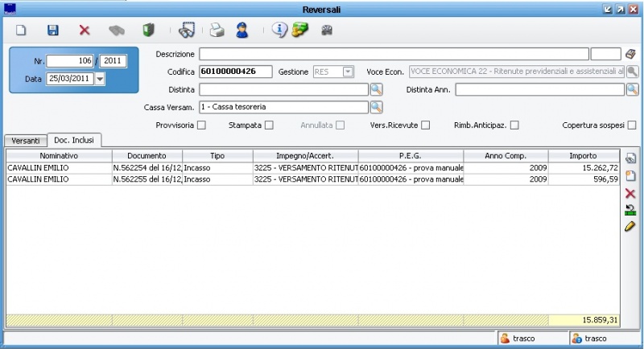Open the Distinta lookup magnifier
Screen dimensions: 644x349
(377, 89)
